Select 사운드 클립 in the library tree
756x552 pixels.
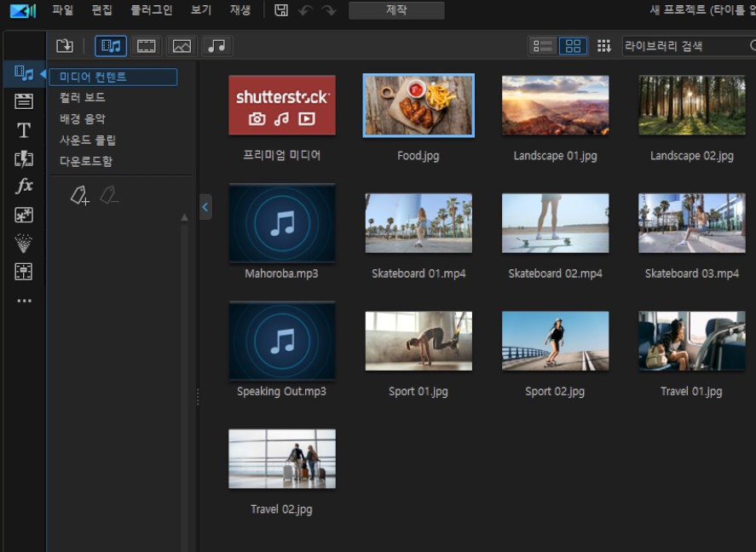tap(88, 141)
